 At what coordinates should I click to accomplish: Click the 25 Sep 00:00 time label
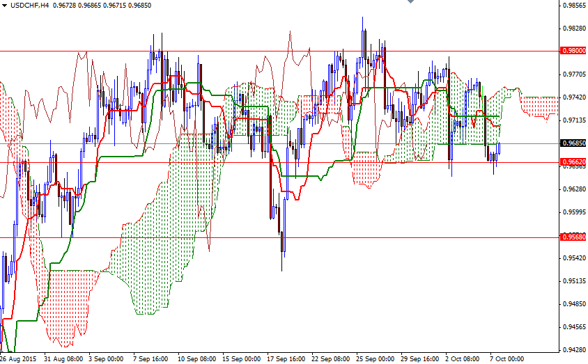(375, 359)
